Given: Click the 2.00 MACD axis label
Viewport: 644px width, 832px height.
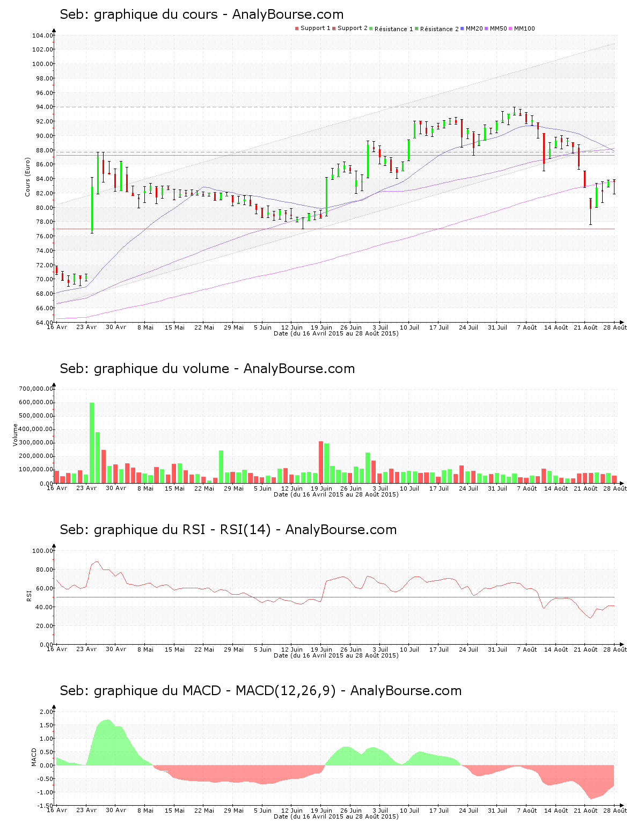Looking at the screenshot, I should click(47, 712).
